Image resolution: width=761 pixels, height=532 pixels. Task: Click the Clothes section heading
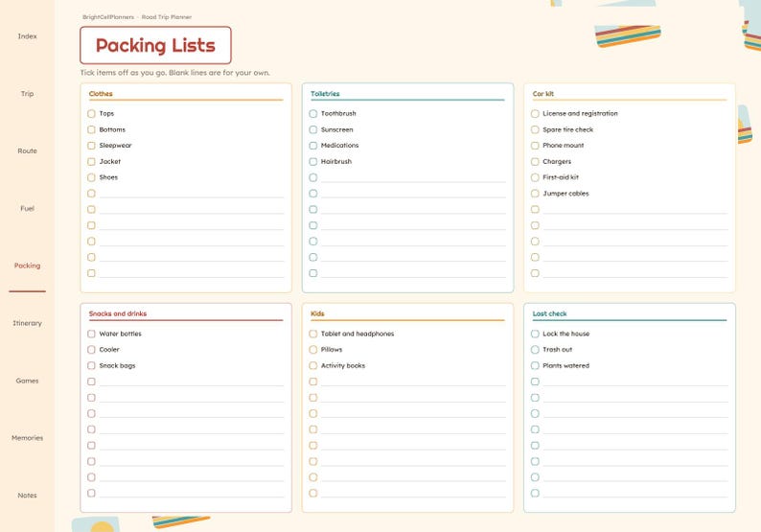[101, 94]
